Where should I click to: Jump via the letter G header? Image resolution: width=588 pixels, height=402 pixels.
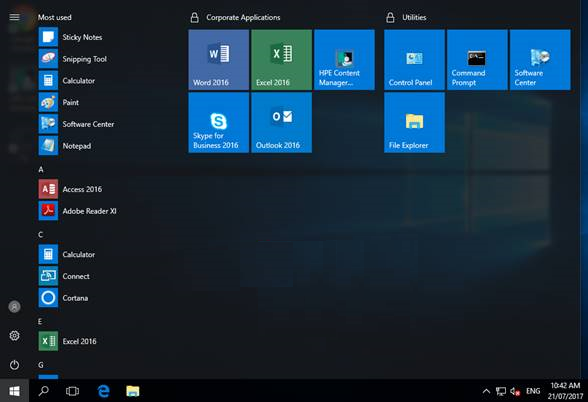[41, 365]
